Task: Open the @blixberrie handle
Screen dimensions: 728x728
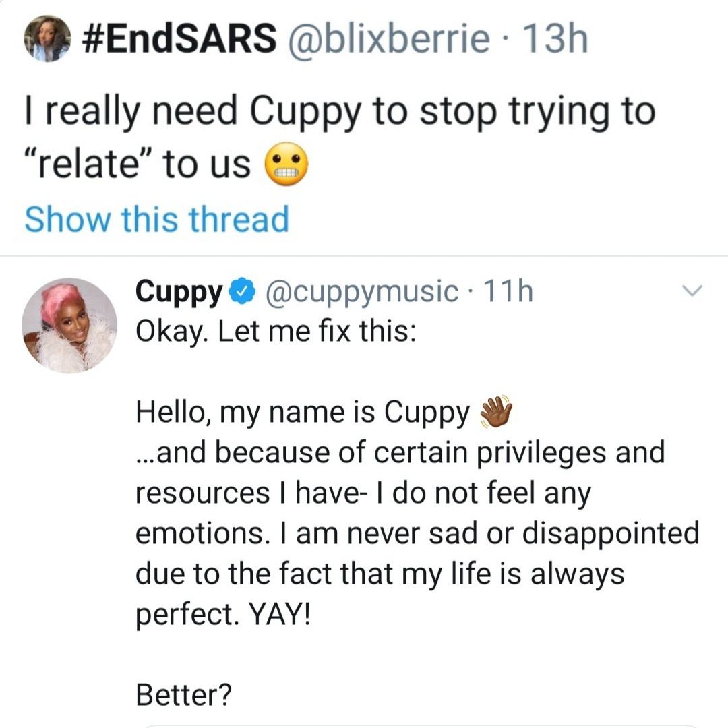Action: pyautogui.click(x=389, y=38)
